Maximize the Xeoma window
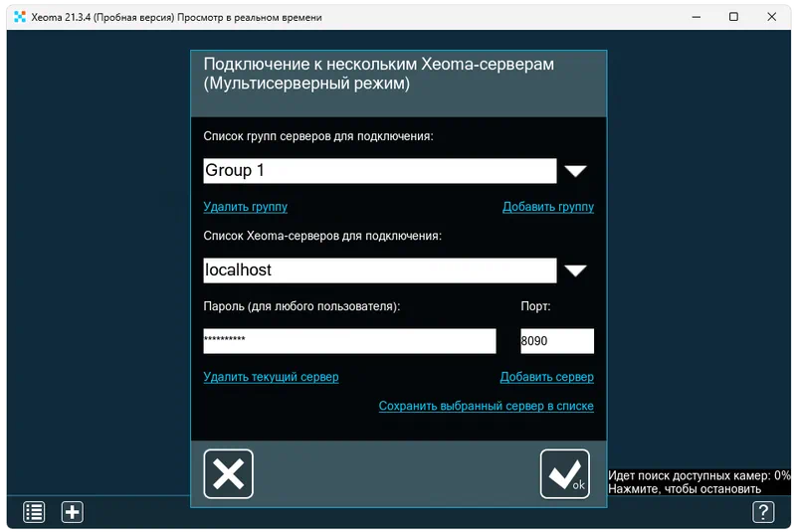 [733, 17]
